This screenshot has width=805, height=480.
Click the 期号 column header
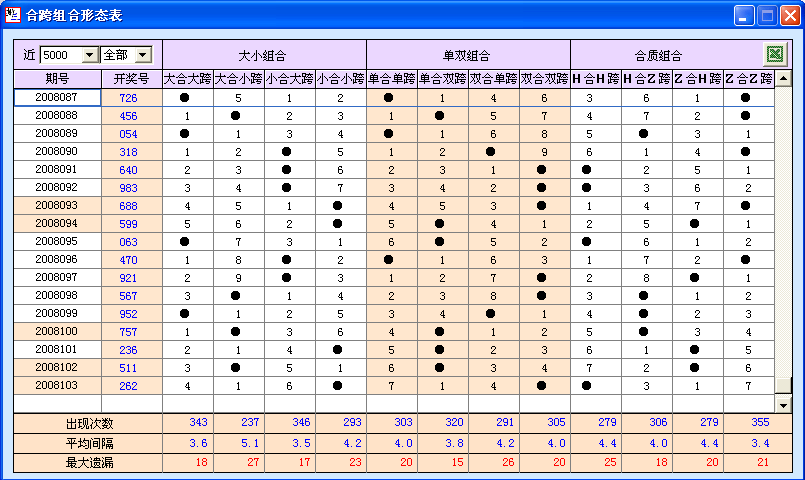click(57, 78)
